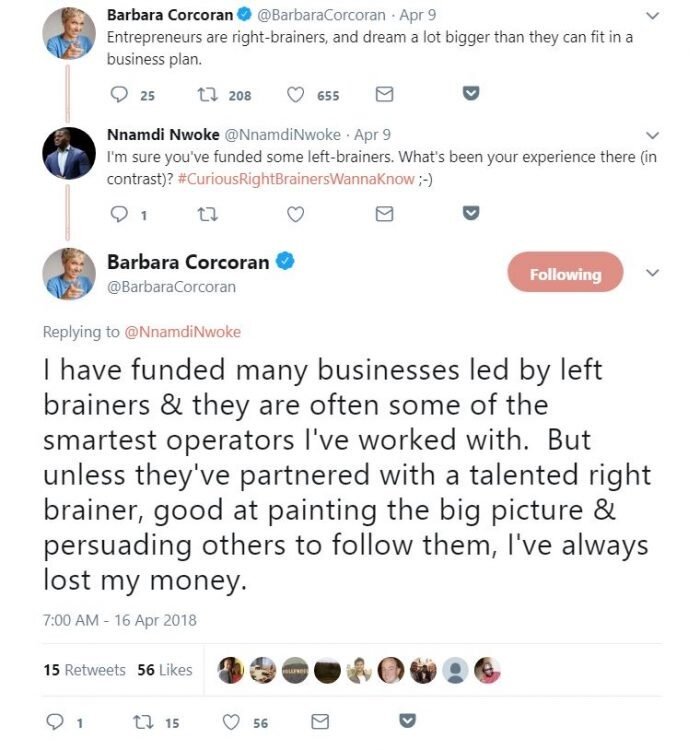Retweet the main tweet with 15 retweets
The image size is (700, 750).
click(x=144, y=722)
